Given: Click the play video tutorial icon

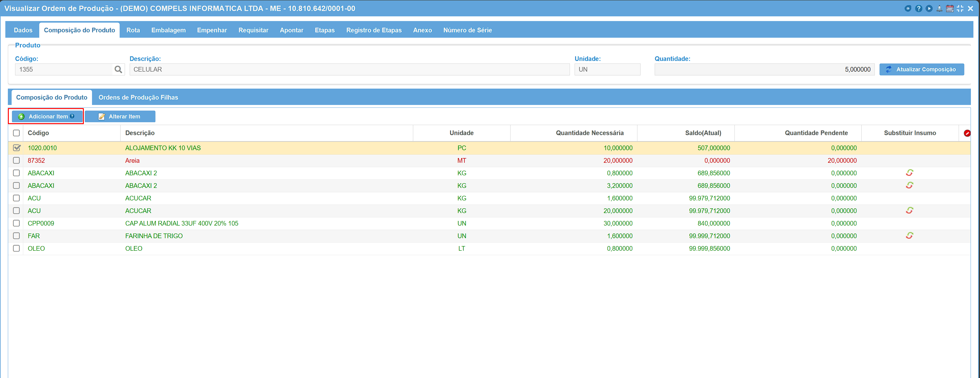Looking at the screenshot, I should (x=929, y=8).
